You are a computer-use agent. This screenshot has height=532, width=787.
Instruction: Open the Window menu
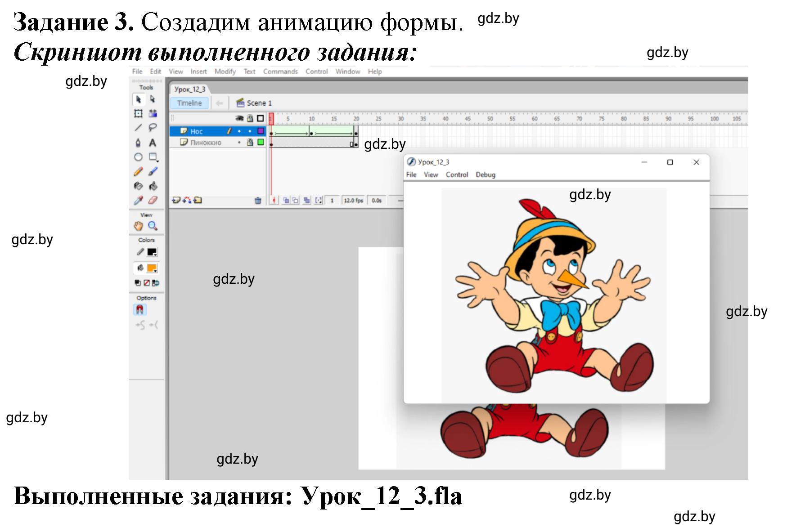tap(348, 72)
